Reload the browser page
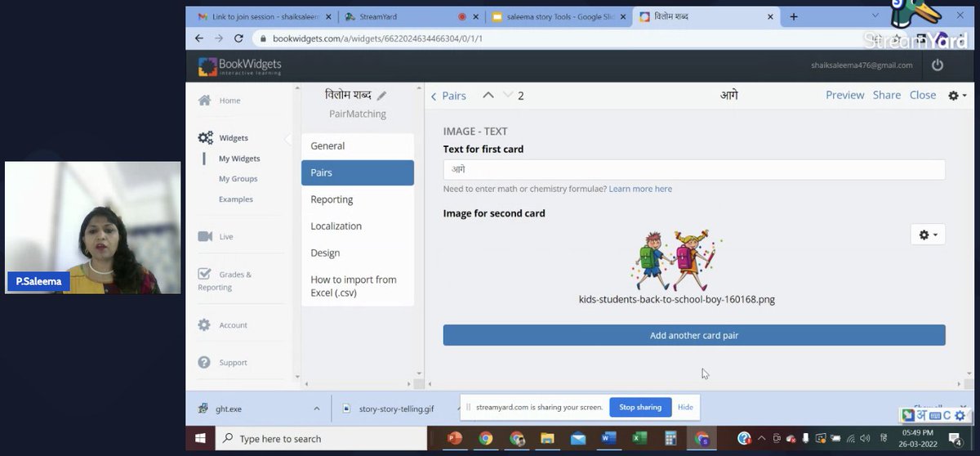Screen dimensions: 980x456 238,38
